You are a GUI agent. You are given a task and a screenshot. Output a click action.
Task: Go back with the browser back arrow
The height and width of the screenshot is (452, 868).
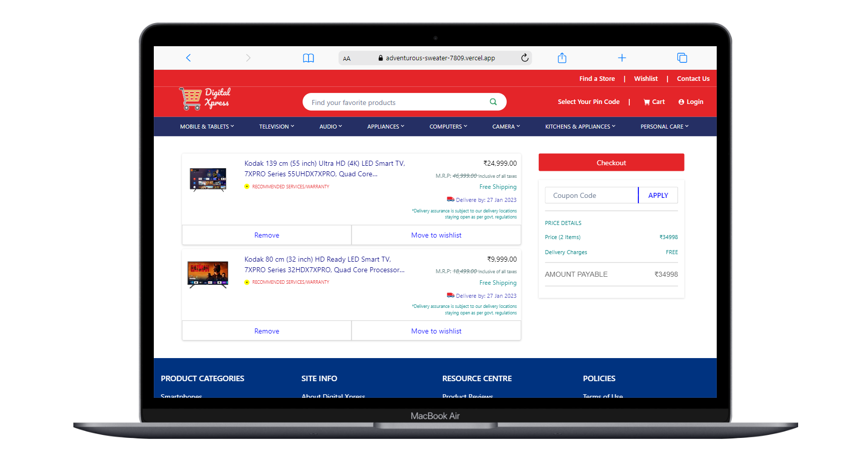188,58
